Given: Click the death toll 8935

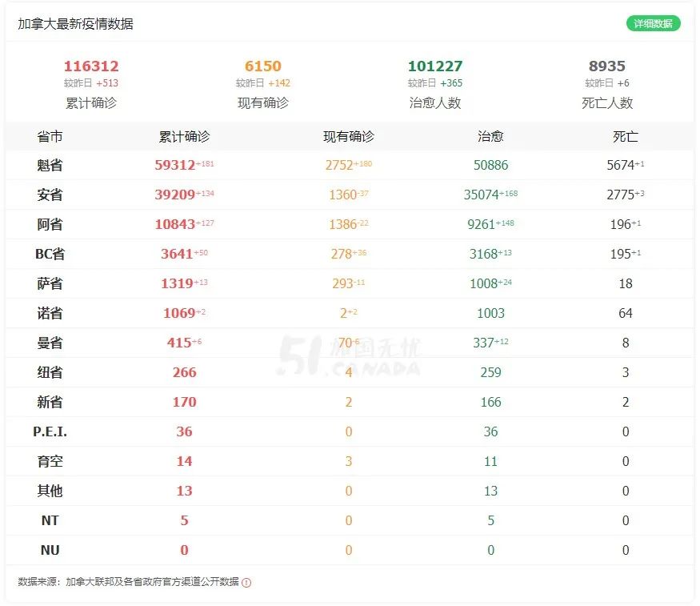Looking at the screenshot, I should click(x=607, y=66).
